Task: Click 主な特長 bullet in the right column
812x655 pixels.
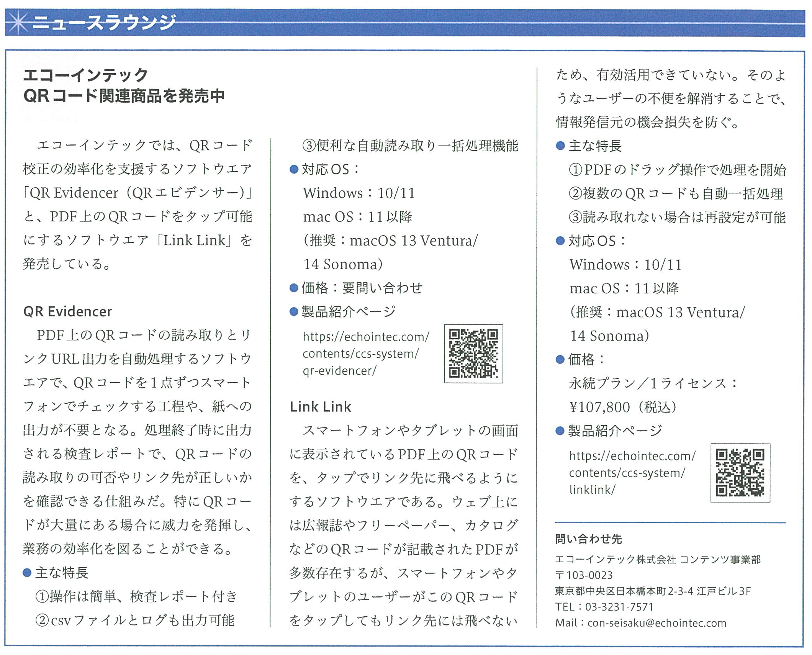Action: (589, 146)
